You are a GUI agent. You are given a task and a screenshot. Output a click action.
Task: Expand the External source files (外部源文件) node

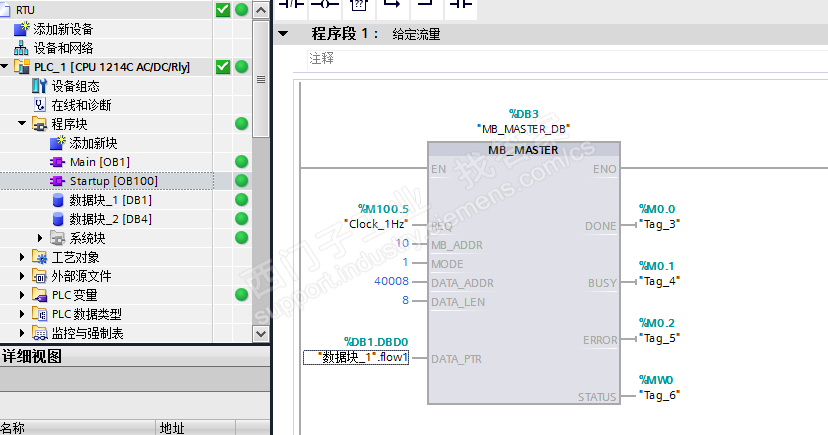point(22,276)
